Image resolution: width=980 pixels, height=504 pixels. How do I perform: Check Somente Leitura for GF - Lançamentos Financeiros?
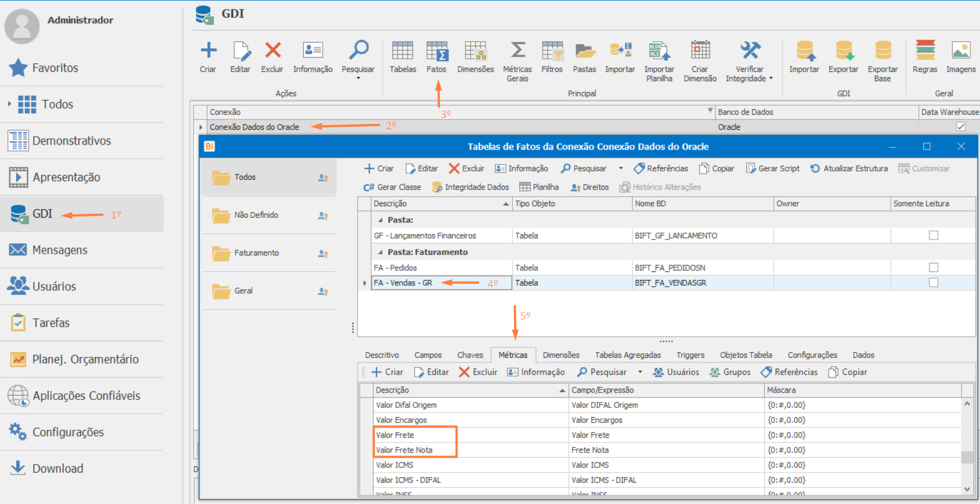click(933, 235)
